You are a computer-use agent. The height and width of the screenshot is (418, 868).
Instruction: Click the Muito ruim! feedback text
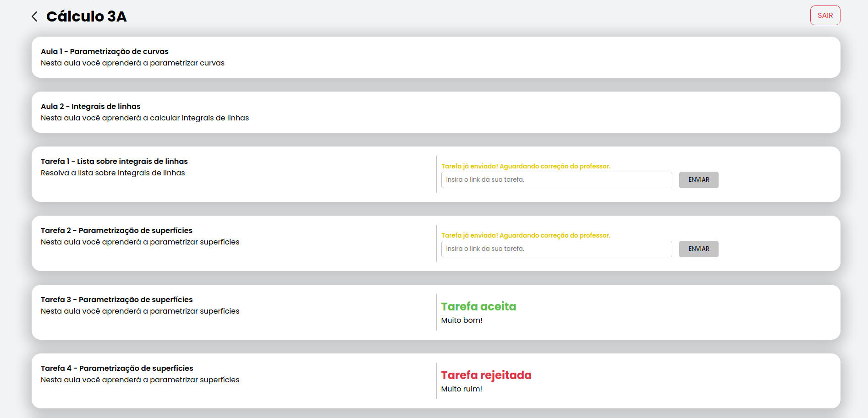coord(461,389)
